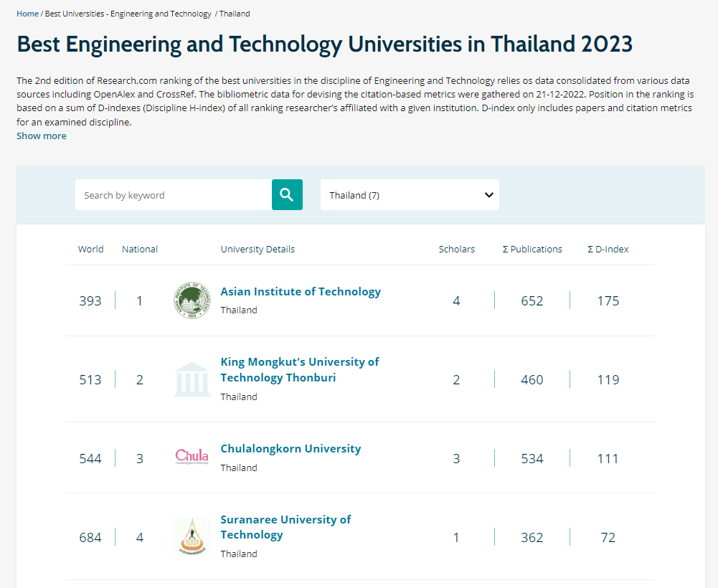Image resolution: width=718 pixels, height=588 pixels.
Task: Click publications value 460
Action: [x=532, y=379]
